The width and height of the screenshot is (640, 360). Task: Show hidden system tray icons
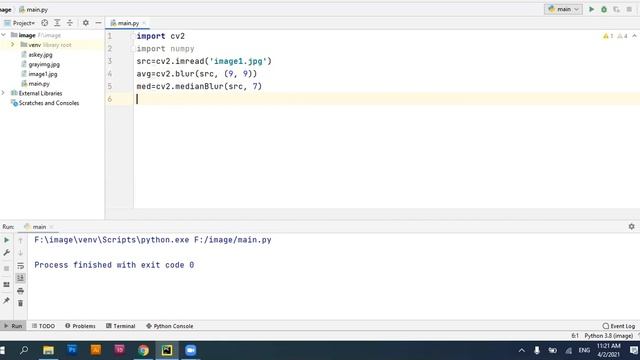tap(522, 350)
